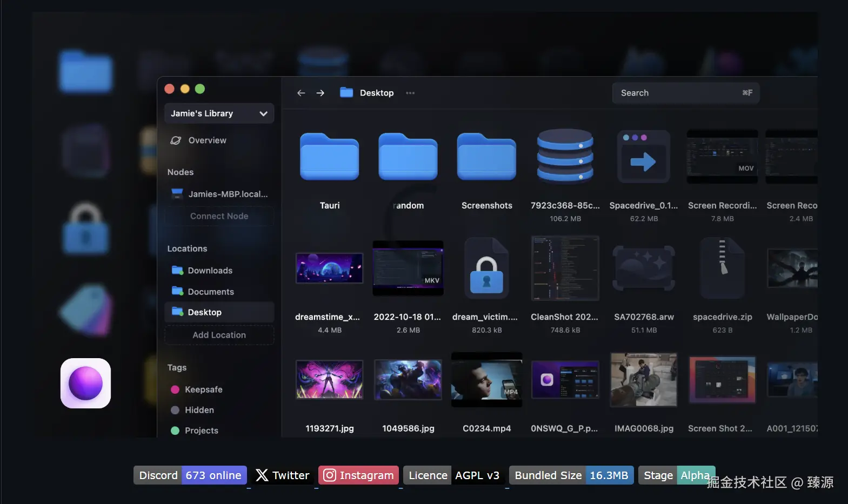This screenshot has height=504, width=848.
Task: Click the X logo on Twitter badge
Action: (262, 475)
